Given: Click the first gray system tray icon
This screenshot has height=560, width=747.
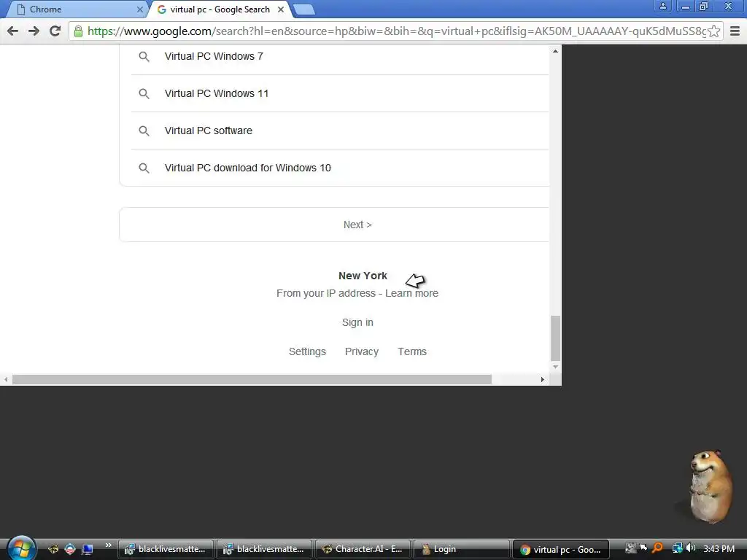Looking at the screenshot, I should click(x=631, y=548).
